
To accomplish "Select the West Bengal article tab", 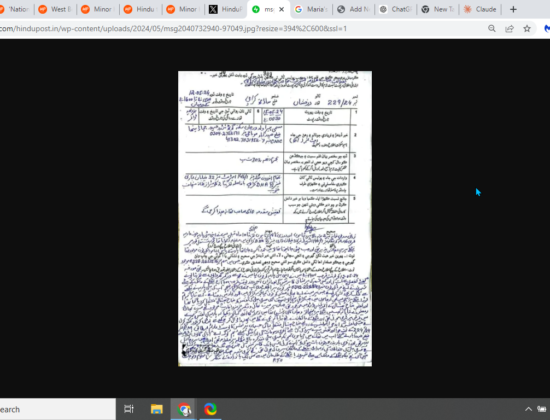I will (x=56, y=9).
